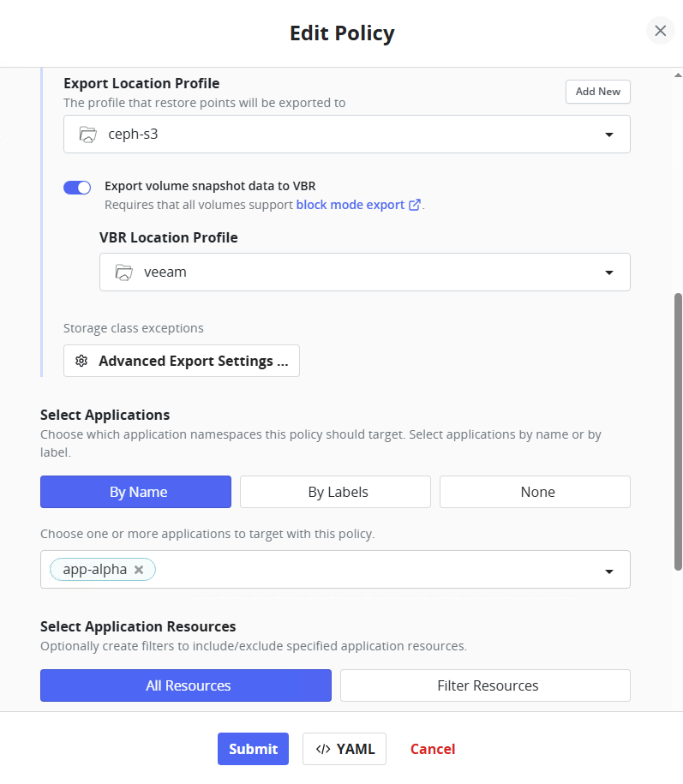Click the code brackets icon on YAML button
The height and width of the screenshot is (784, 683).
pos(323,749)
